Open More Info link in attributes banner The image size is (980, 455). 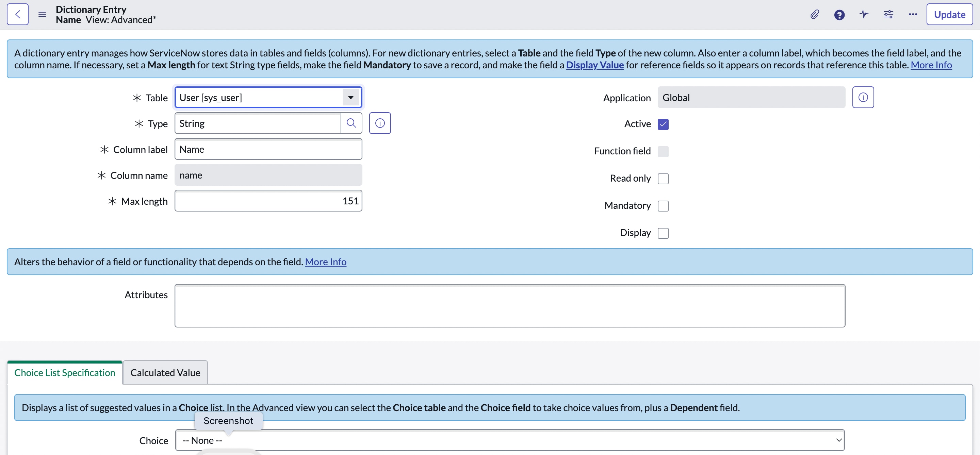click(x=325, y=262)
